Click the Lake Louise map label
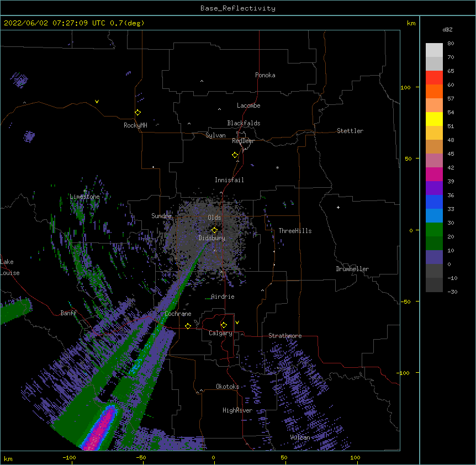 click(x=10, y=267)
